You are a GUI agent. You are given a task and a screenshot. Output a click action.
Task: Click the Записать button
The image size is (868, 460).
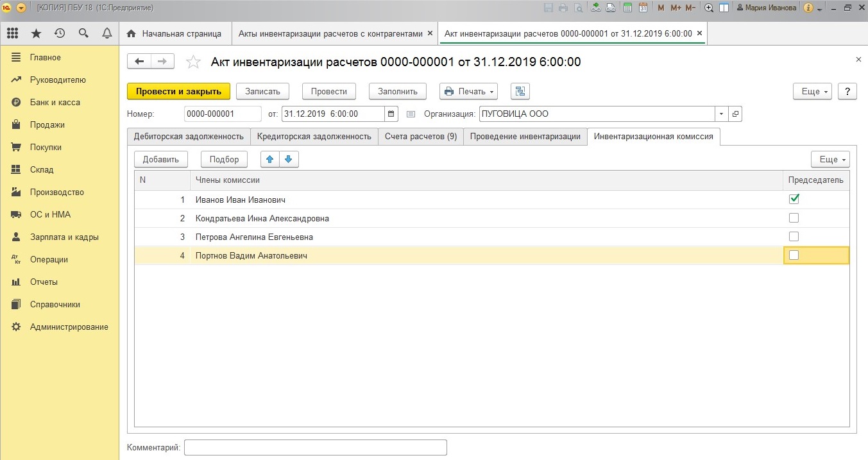tap(263, 91)
